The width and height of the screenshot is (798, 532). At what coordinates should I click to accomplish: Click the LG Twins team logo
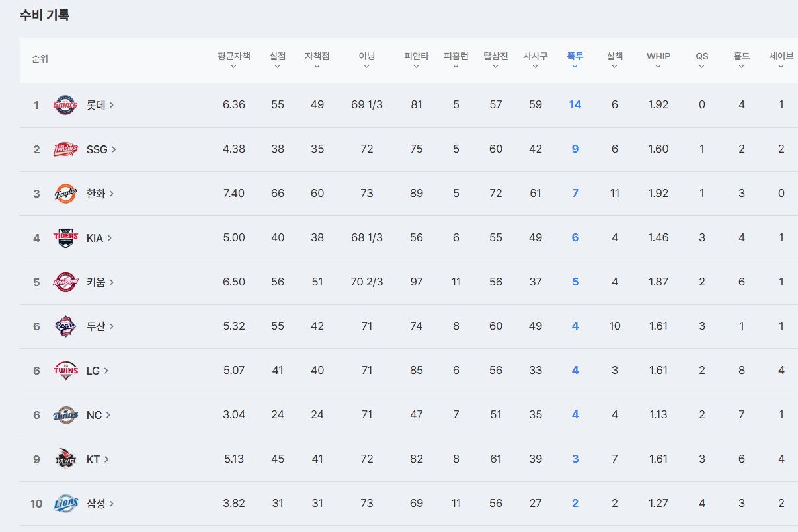(65, 371)
